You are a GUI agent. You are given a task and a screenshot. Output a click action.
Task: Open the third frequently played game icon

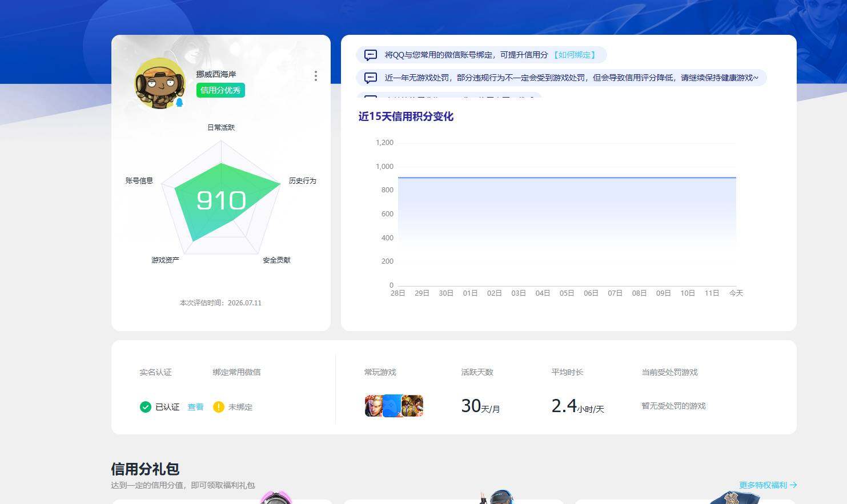coord(413,406)
